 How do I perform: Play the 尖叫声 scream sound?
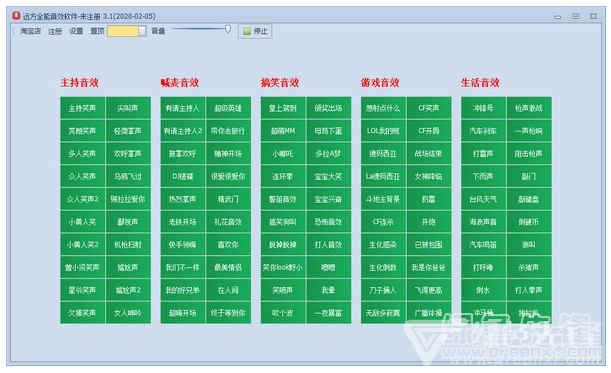(x=128, y=108)
